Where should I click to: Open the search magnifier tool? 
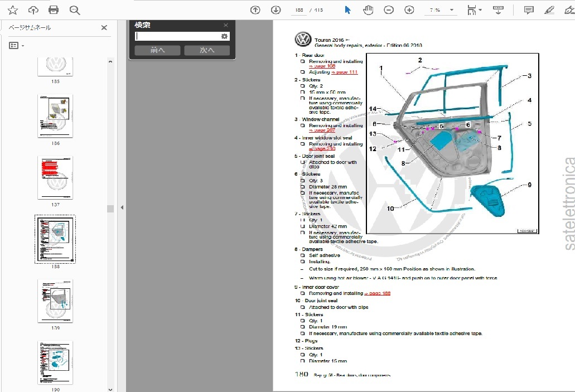pyautogui.click(x=74, y=10)
